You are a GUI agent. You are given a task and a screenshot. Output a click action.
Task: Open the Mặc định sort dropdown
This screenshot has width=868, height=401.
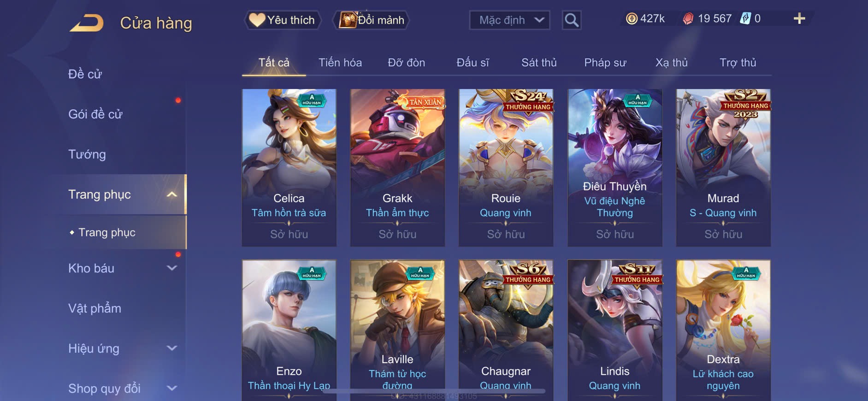pos(509,20)
